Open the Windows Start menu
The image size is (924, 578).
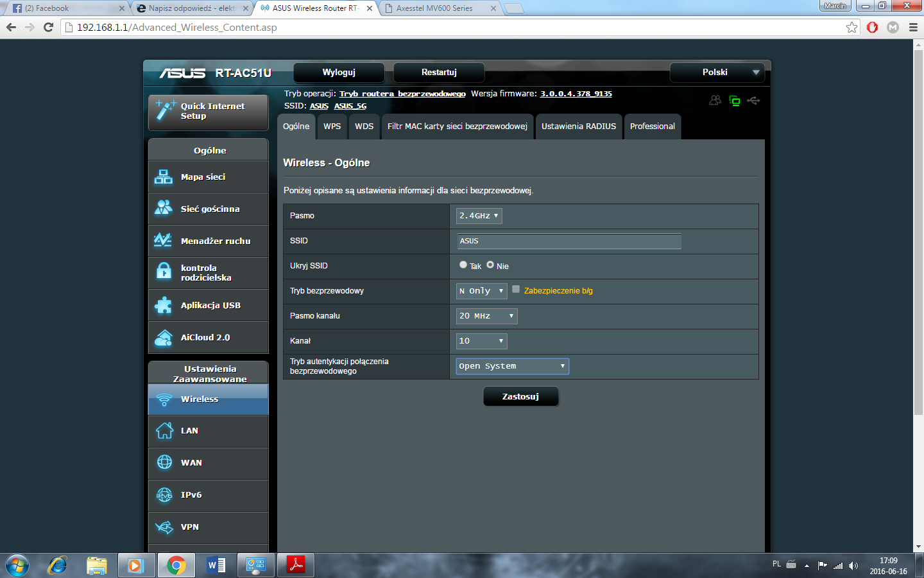(x=17, y=565)
